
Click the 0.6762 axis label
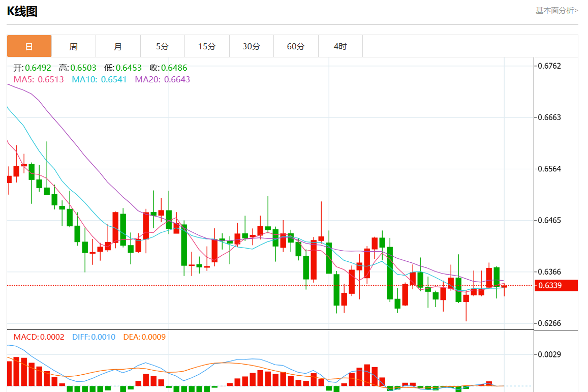[549, 66]
